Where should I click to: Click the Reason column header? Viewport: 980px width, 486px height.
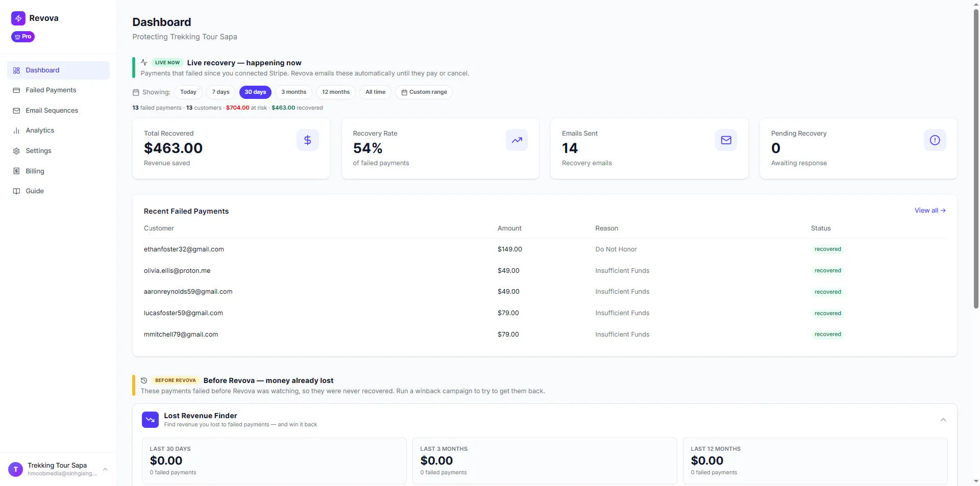(606, 228)
